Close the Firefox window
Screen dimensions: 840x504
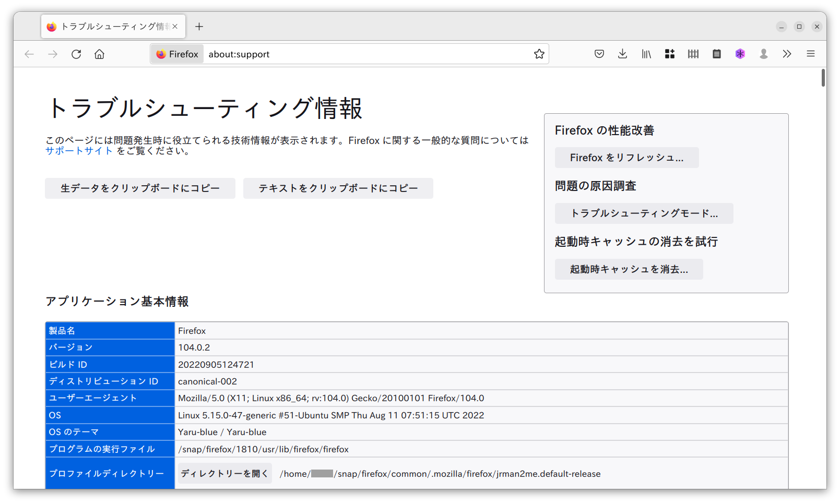pos(817,27)
